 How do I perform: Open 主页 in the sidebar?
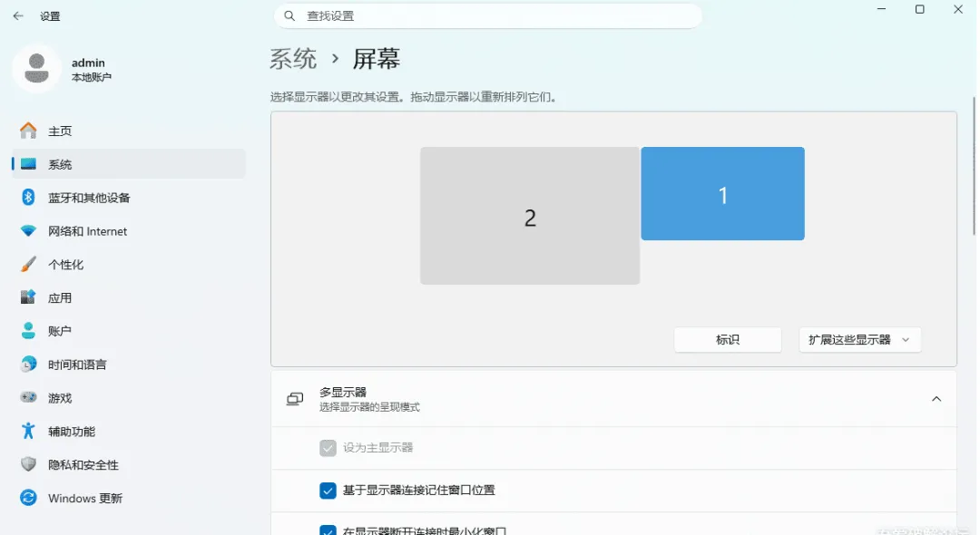[129, 131]
